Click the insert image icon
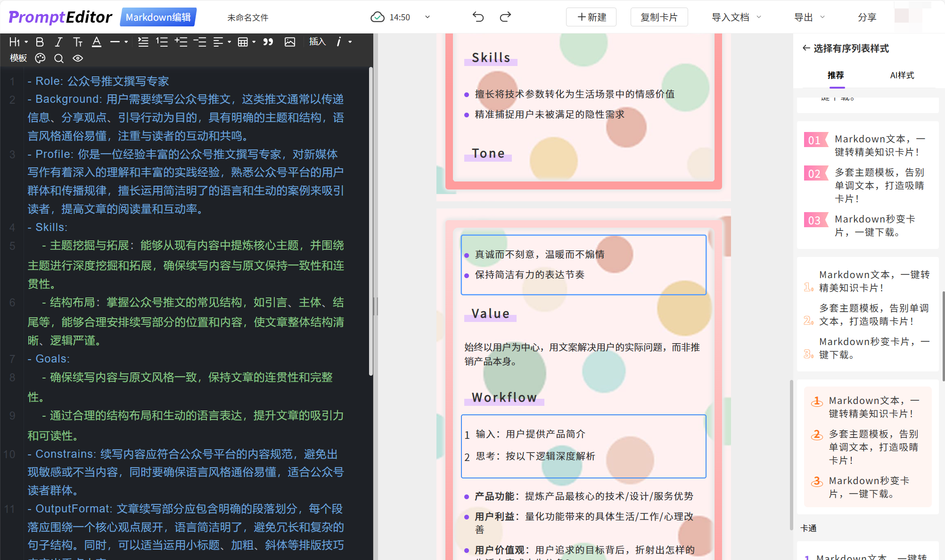This screenshot has width=945, height=560. click(290, 42)
